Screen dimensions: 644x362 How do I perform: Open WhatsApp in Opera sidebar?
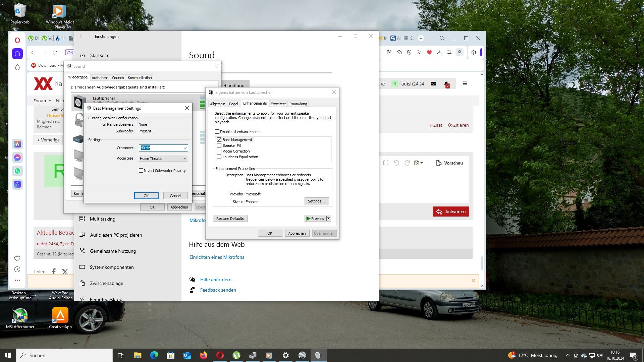pos(17,171)
